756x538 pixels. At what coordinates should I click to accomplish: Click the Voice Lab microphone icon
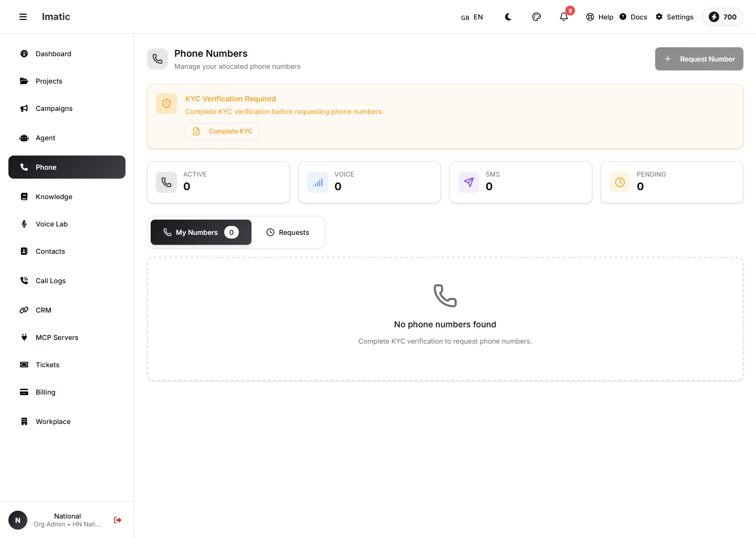click(24, 224)
